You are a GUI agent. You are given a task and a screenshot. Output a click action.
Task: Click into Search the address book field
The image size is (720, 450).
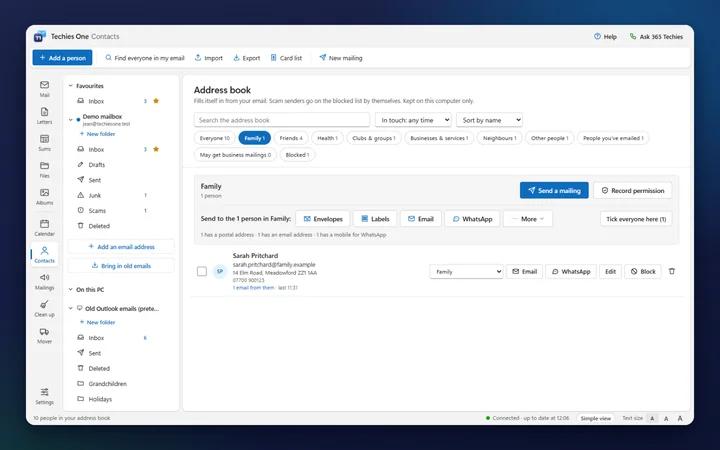(x=282, y=120)
